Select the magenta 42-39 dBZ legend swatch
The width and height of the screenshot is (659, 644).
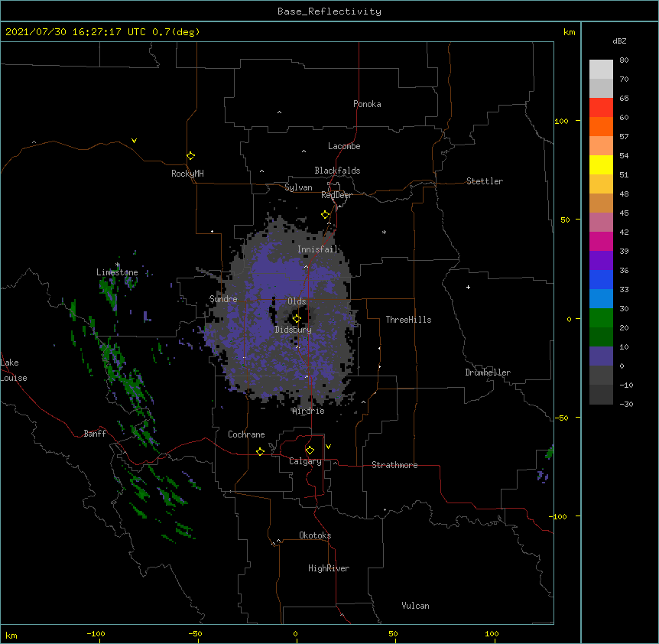click(601, 241)
